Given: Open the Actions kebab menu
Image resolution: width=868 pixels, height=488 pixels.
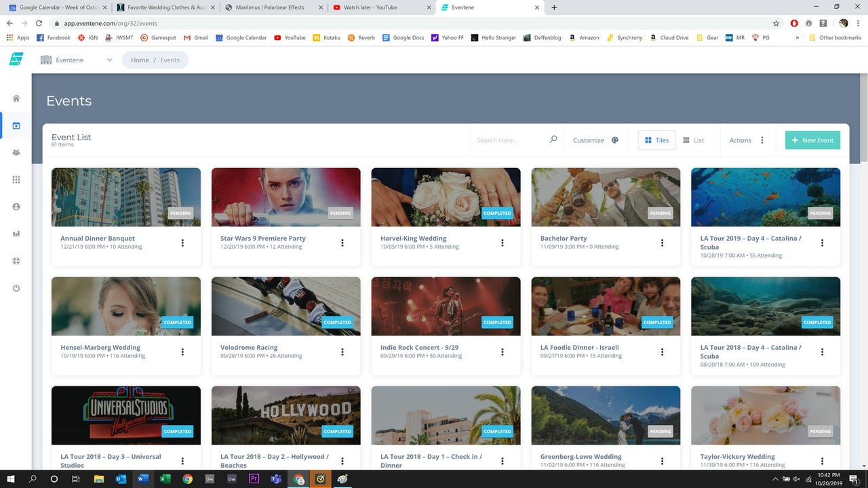Looking at the screenshot, I should click(x=762, y=140).
